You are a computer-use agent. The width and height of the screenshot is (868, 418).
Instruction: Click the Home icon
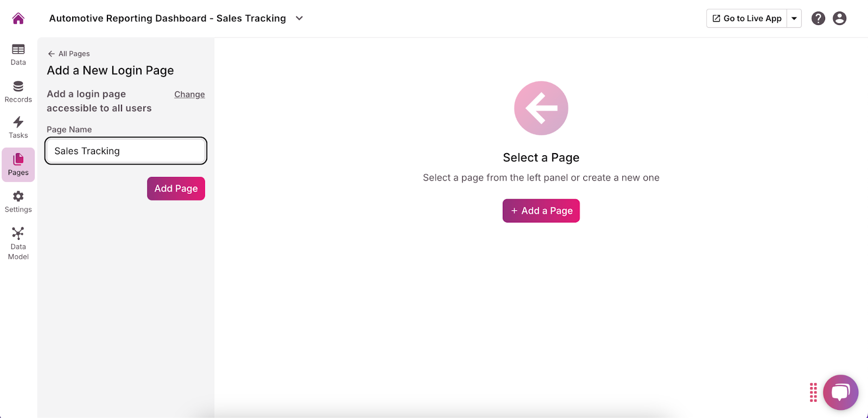tap(18, 18)
